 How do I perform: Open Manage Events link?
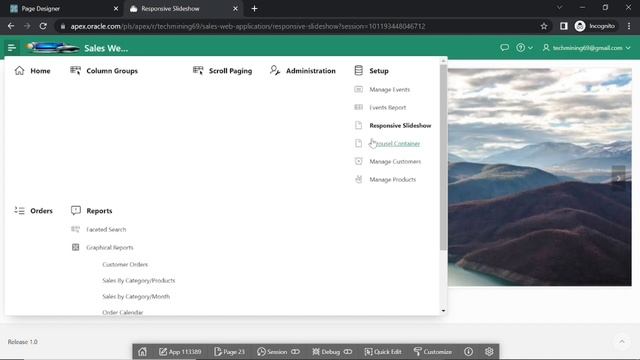[x=389, y=89]
